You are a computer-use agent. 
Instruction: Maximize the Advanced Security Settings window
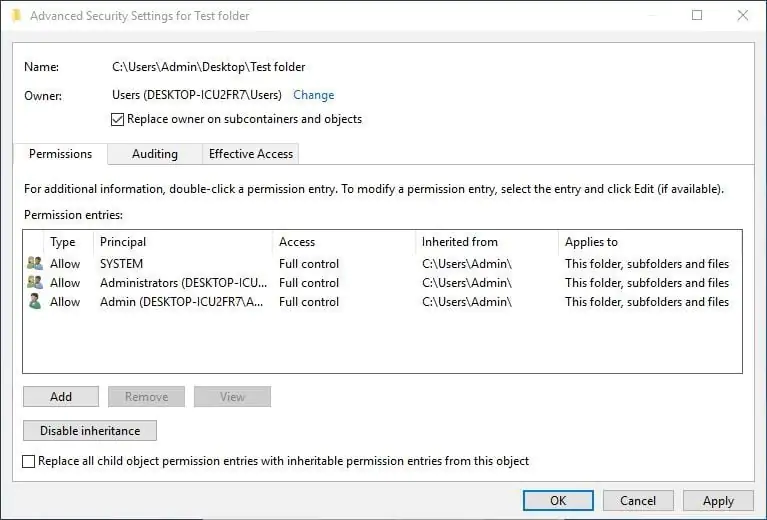(697, 16)
